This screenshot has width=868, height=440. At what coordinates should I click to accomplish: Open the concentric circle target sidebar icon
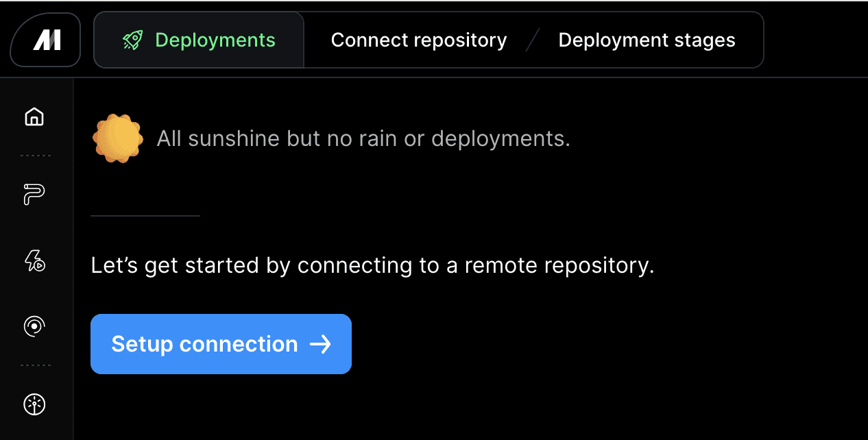point(34,326)
